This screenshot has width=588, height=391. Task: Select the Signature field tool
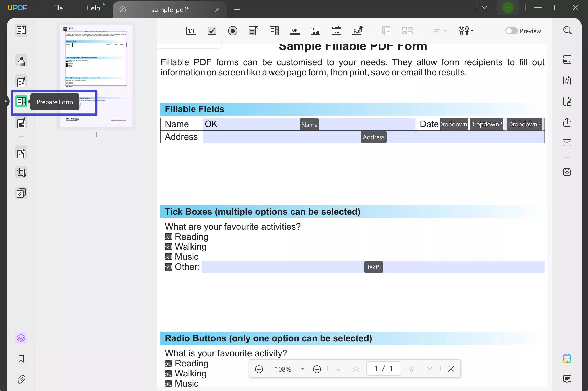(357, 31)
